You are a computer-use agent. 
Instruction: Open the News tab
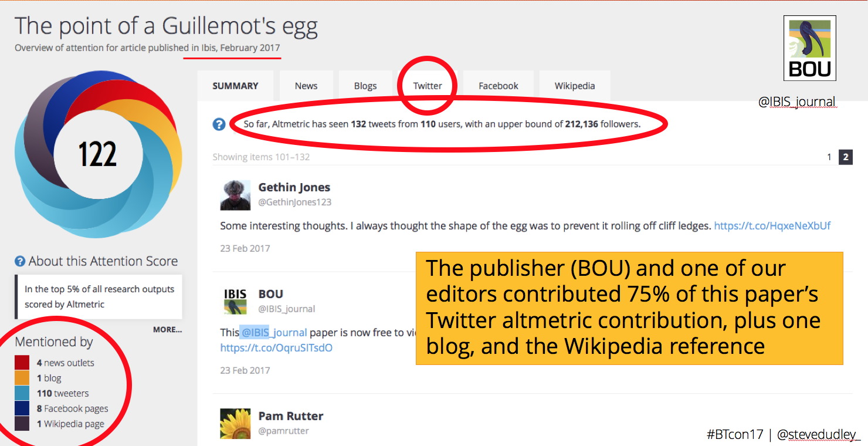[306, 86]
